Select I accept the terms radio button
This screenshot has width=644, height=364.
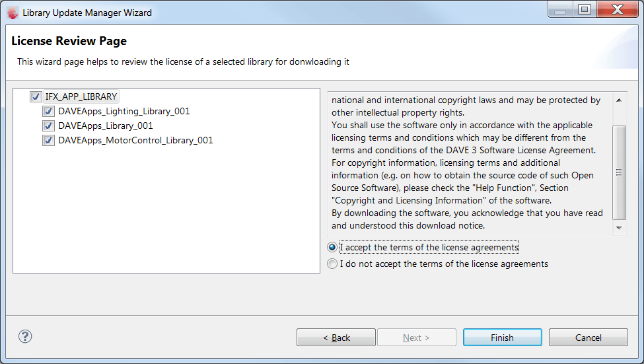coord(332,247)
